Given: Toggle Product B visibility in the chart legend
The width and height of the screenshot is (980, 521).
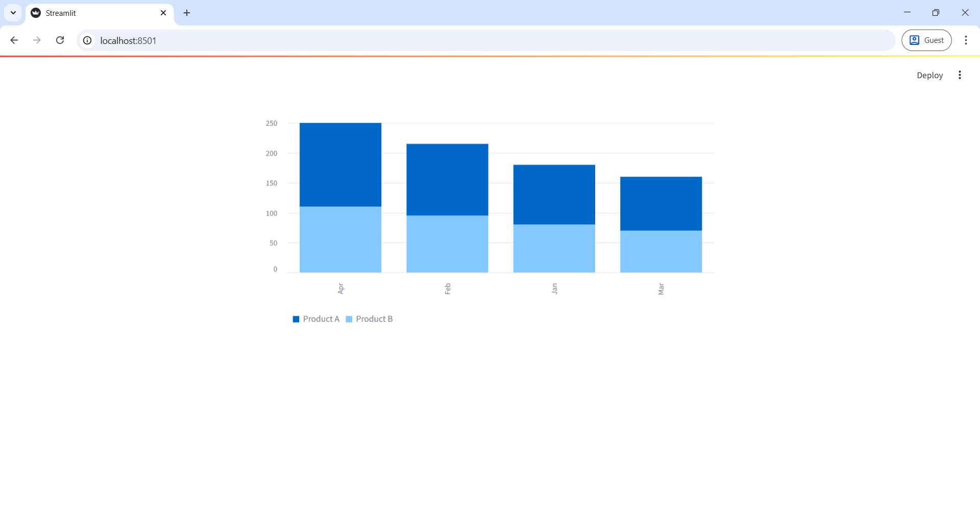Looking at the screenshot, I should [x=375, y=319].
